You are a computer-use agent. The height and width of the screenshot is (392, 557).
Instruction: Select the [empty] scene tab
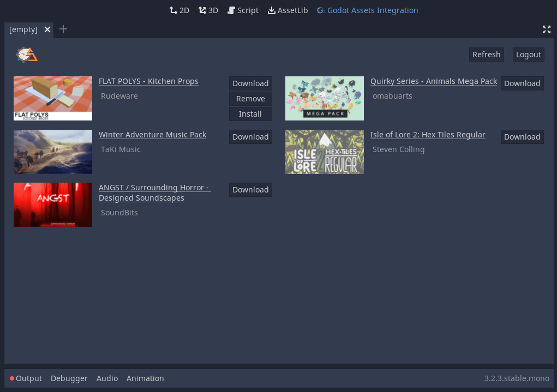coord(23,29)
